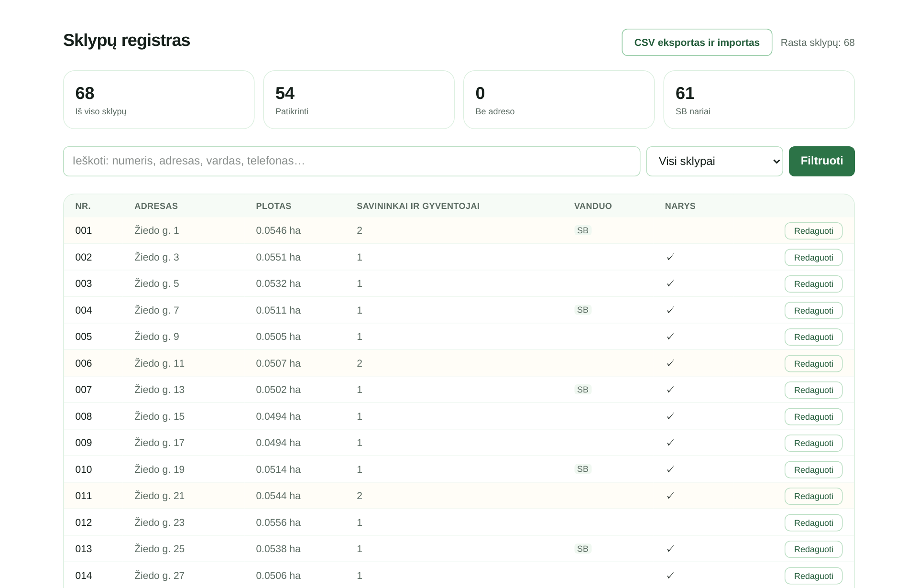Click the SB badge in row 010
This screenshot has height=588, width=918.
(x=583, y=469)
